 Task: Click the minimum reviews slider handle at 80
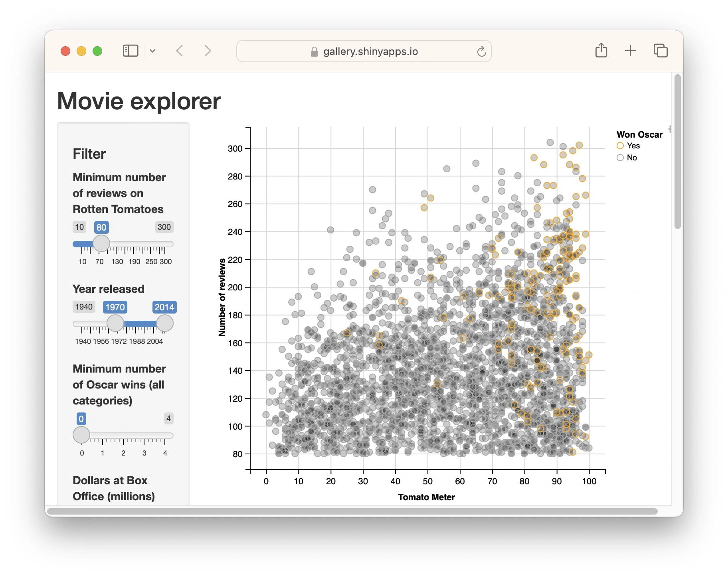tap(101, 243)
